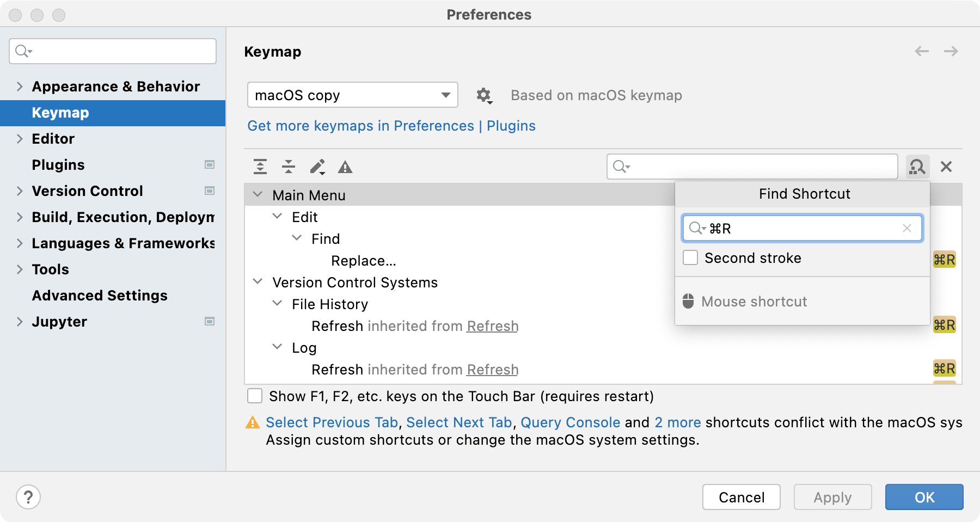Click the Expand All toolbar icon
The width and height of the screenshot is (980, 522).
point(260,167)
